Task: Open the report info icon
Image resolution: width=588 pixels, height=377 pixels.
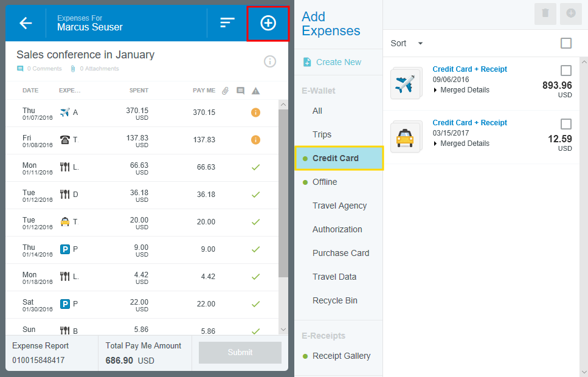Action: 270,61
